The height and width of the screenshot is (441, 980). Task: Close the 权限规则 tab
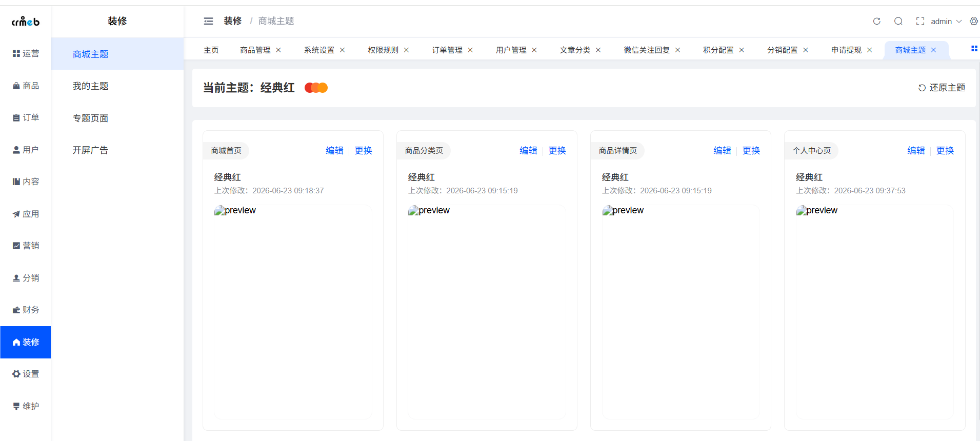coord(407,50)
